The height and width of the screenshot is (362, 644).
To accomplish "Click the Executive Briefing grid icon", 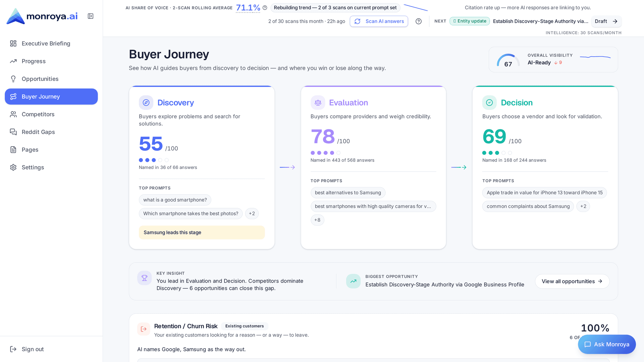I will (13, 44).
